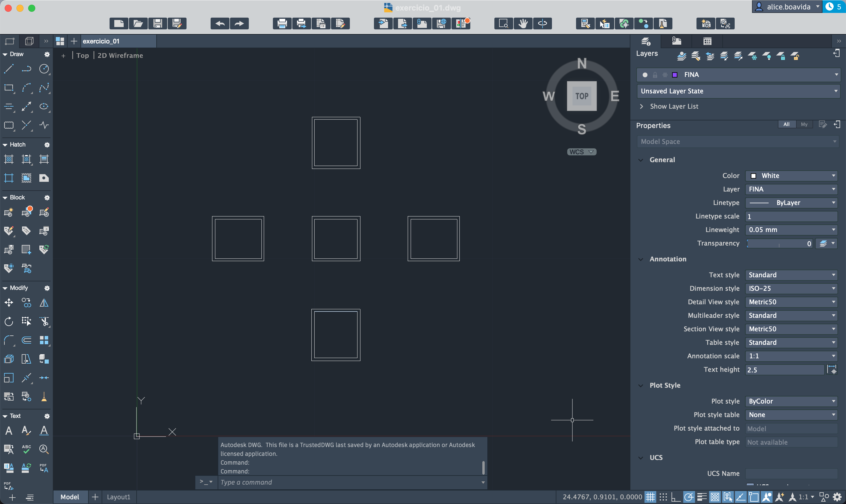This screenshot has width=846, height=504.
Task: Open the WCS dropdown under ViewCube
Action: click(x=582, y=152)
